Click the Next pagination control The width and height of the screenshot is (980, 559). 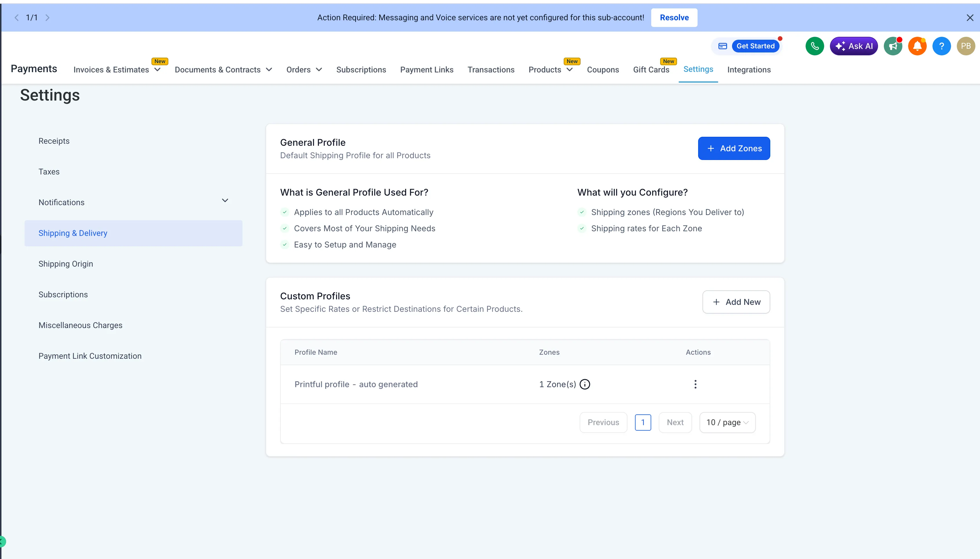coord(675,422)
